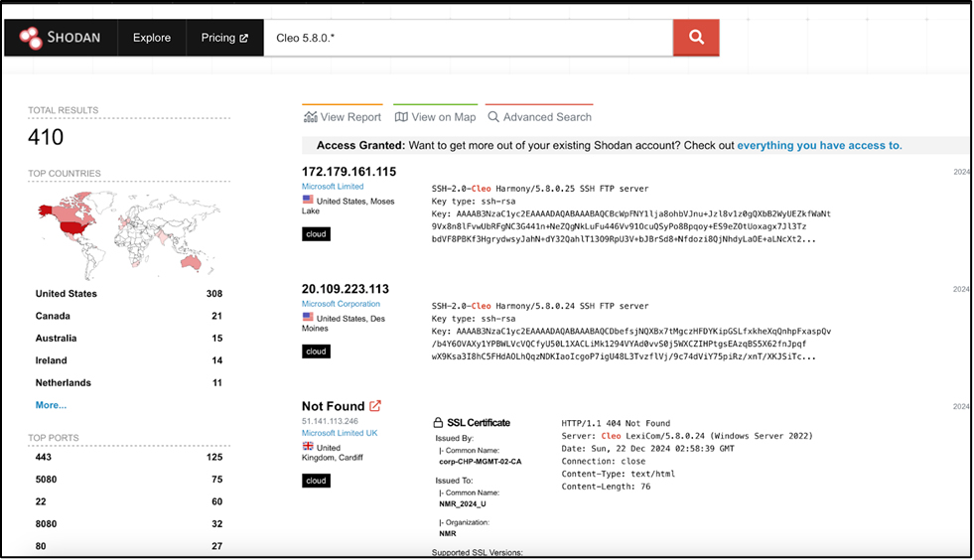
Task: Click 'HTTP/1.1 404 Not Found' line
Action: 616,423
